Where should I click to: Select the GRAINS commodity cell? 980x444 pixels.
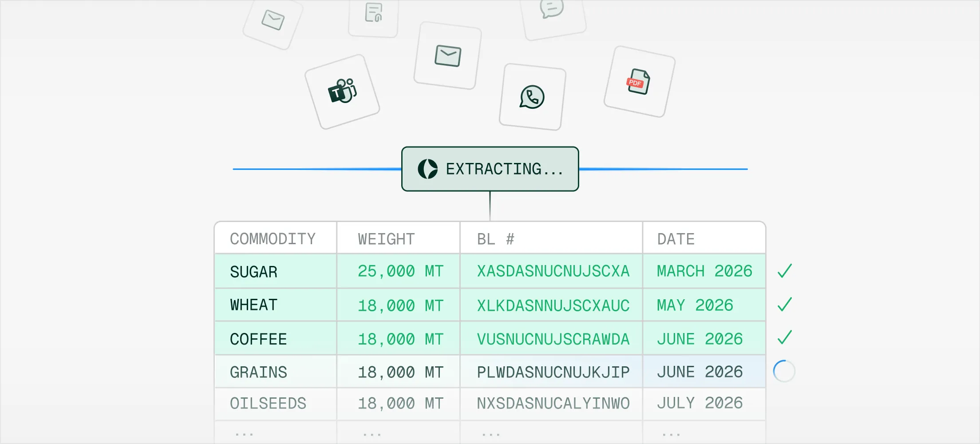tap(276, 372)
